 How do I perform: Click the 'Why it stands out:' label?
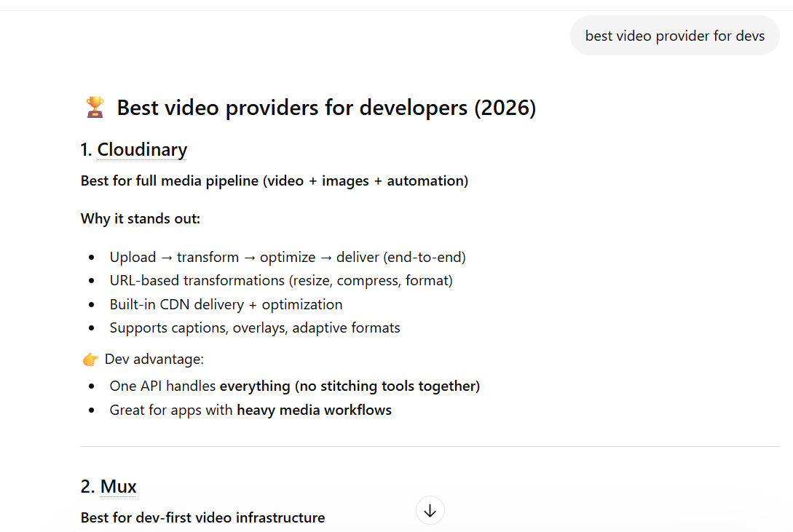(140, 219)
